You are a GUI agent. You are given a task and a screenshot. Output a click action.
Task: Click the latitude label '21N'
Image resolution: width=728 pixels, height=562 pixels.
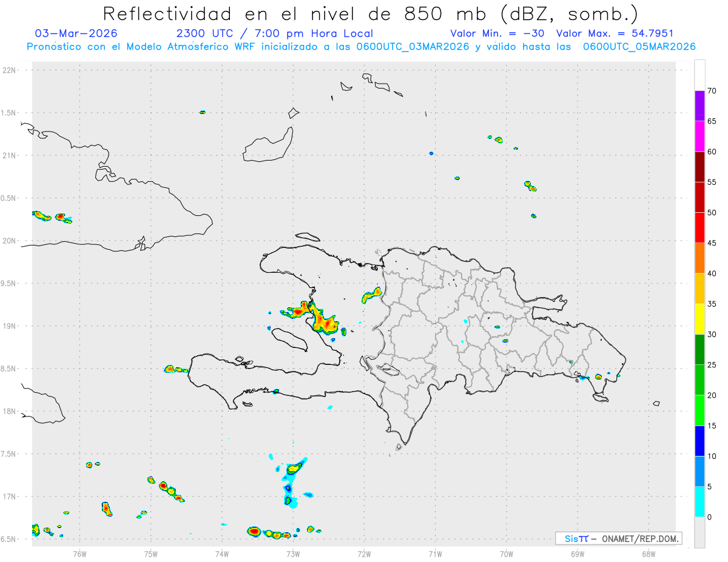coord(10,156)
